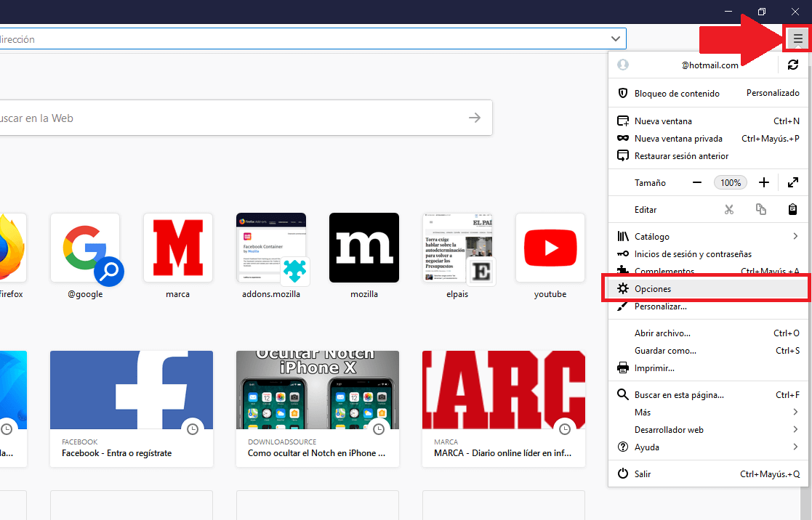Reset zoom by clicking 100% indicator
This screenshot has height=520, width=812.
(x=730, y=182)
